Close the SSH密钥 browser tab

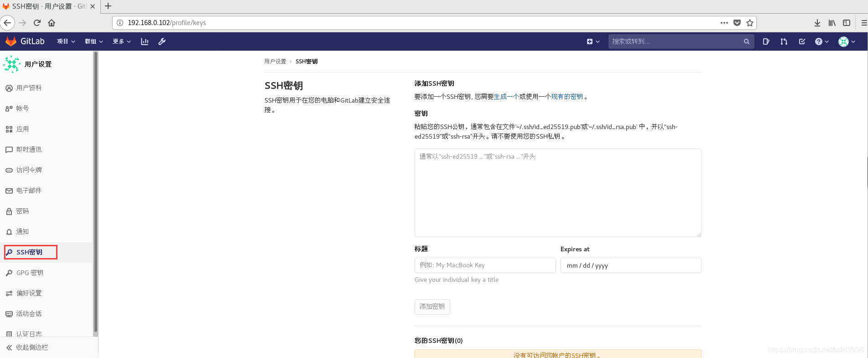93,6
